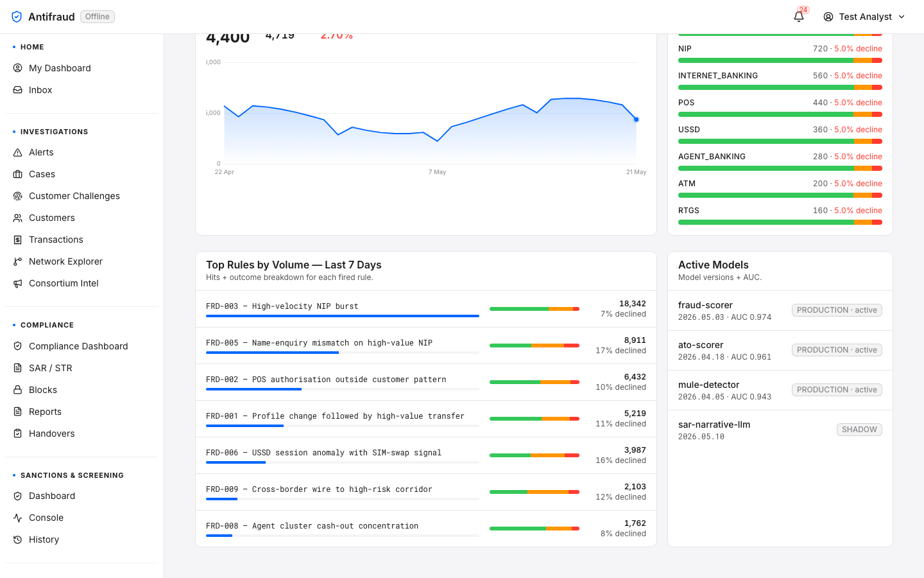This screenshot has height=578, width=924.
Task: Open the Handovers page
Action: point(81,433)
